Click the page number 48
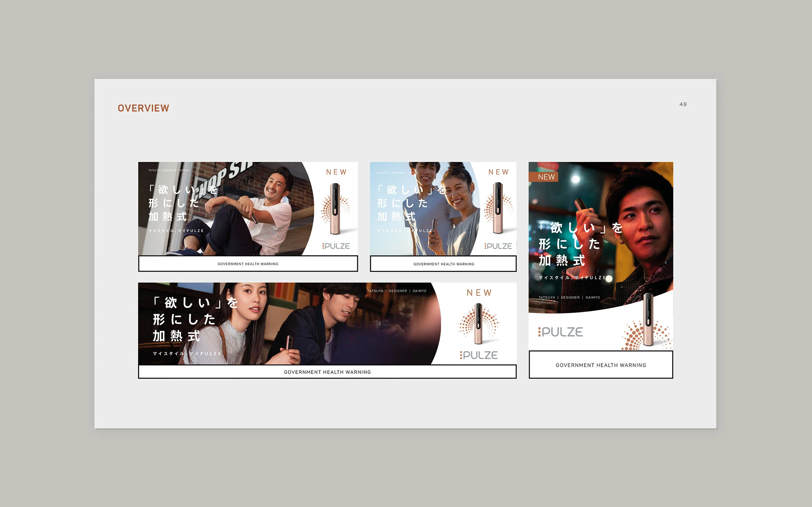This screenshot has height=507, width=812. pyautogui.click(x=683, y=104)
